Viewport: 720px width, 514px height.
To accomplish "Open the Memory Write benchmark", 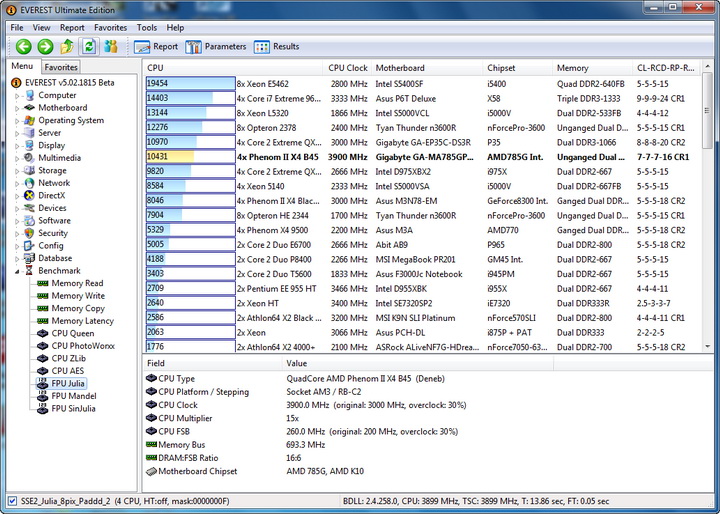I will 78,295.
